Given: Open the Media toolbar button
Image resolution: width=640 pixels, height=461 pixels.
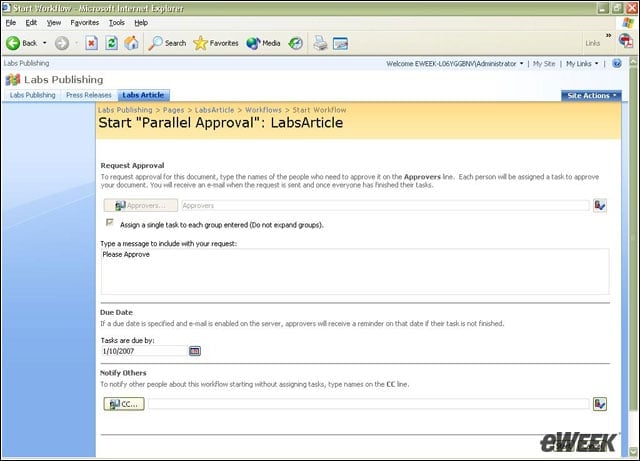Looking at the screenshot, I should pos(263,43).
